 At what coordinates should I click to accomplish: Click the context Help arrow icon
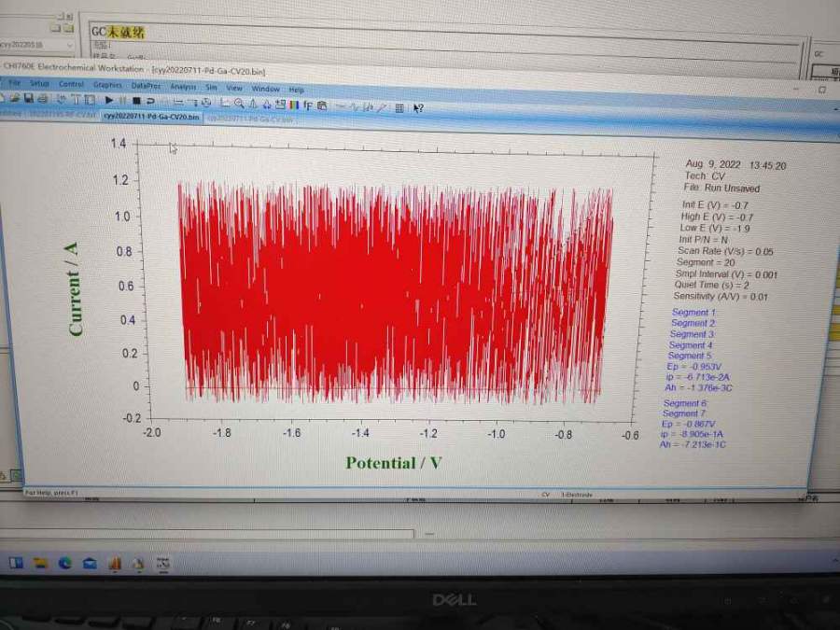point(419,108)
